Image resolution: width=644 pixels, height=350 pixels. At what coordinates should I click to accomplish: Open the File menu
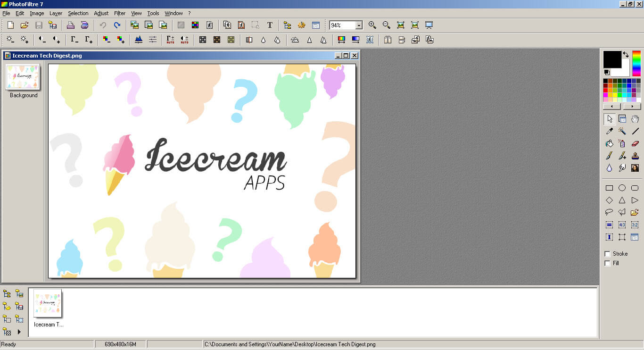pyautogui.click(x=6, y=13)
